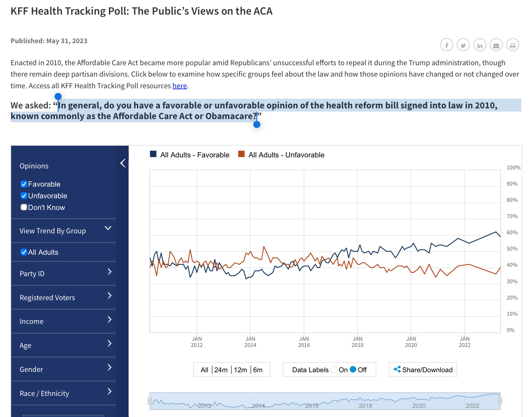Screen dimensions: 532x417
Task: Select the 24m time range
Action: point(221,370)
